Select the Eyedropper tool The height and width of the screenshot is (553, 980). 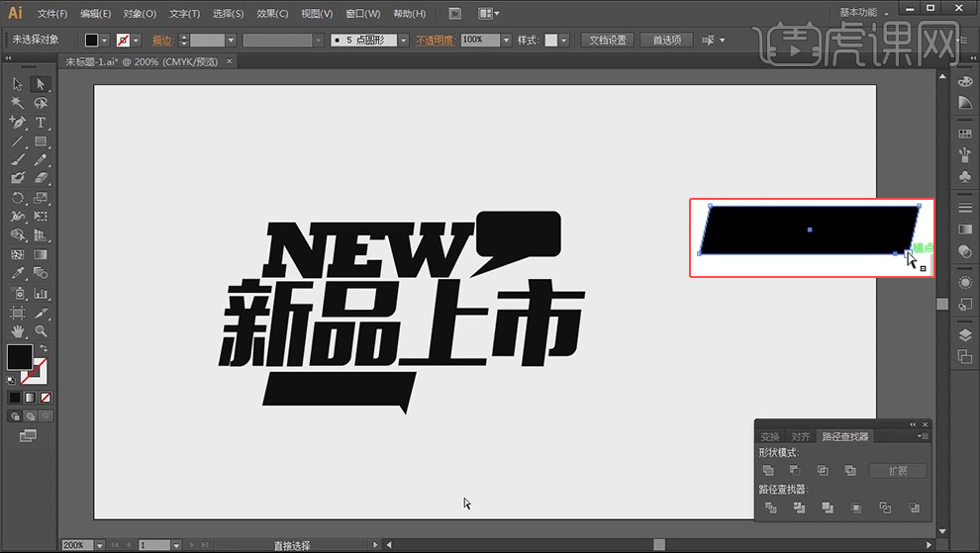[x=18, y=273]
